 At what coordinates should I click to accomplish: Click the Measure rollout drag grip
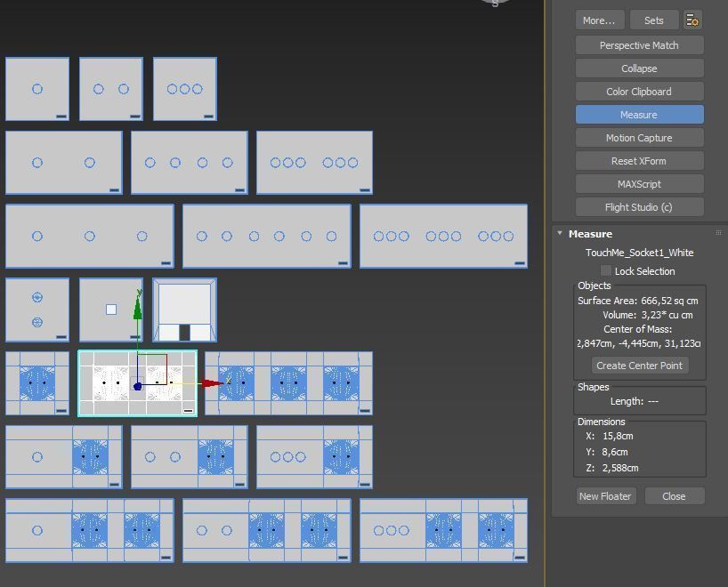(719, 233)
